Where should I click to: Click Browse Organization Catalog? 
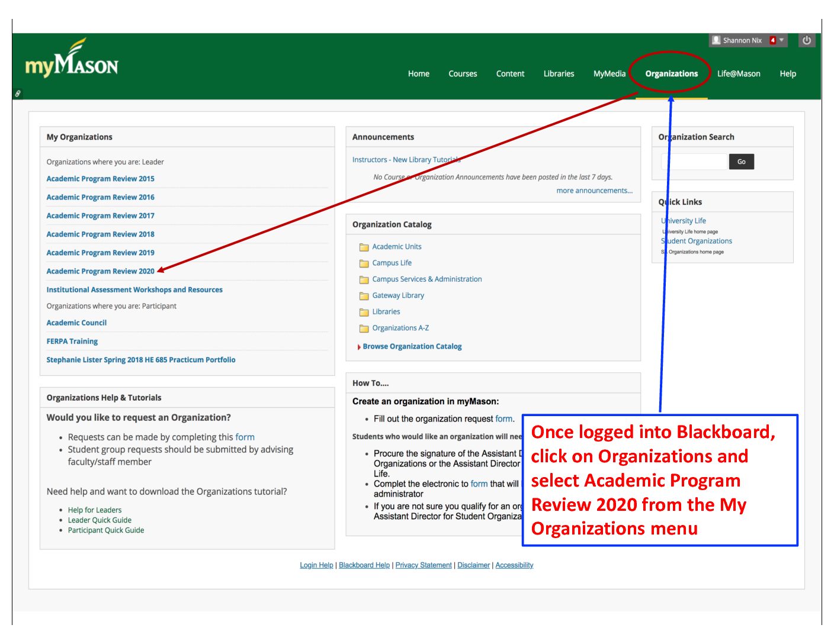pyautogui.click(x=412, y=347)
